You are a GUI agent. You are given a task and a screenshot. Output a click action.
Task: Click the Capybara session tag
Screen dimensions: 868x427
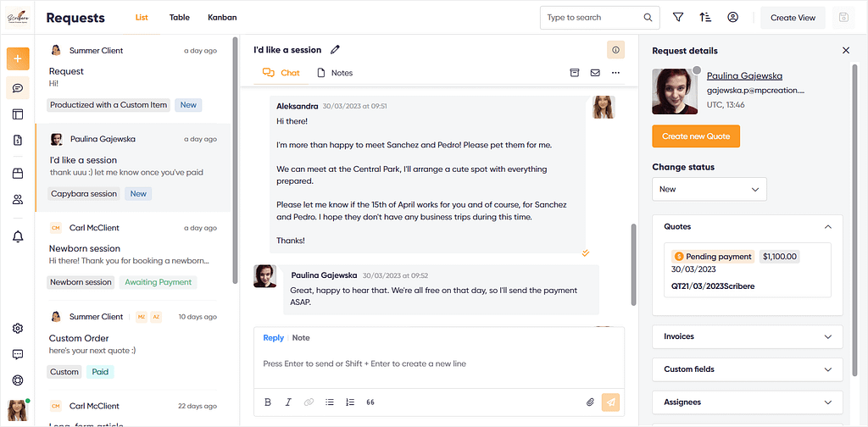(84, 193)
